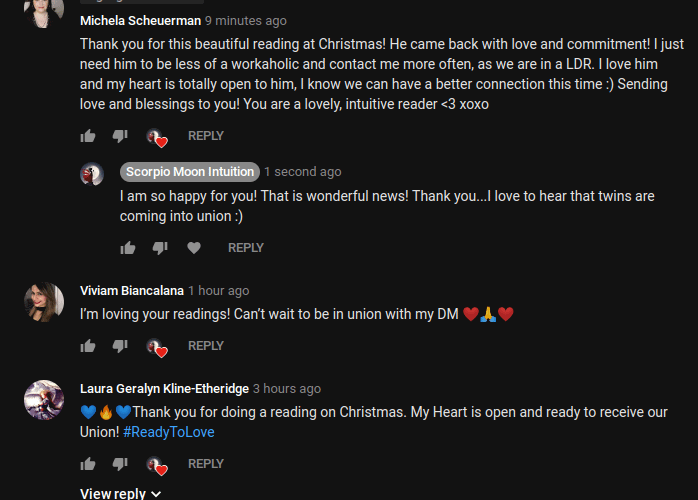Reply to Michela Scheuerman's comment
Screen dimensions: 698x500
click(206, 136)
